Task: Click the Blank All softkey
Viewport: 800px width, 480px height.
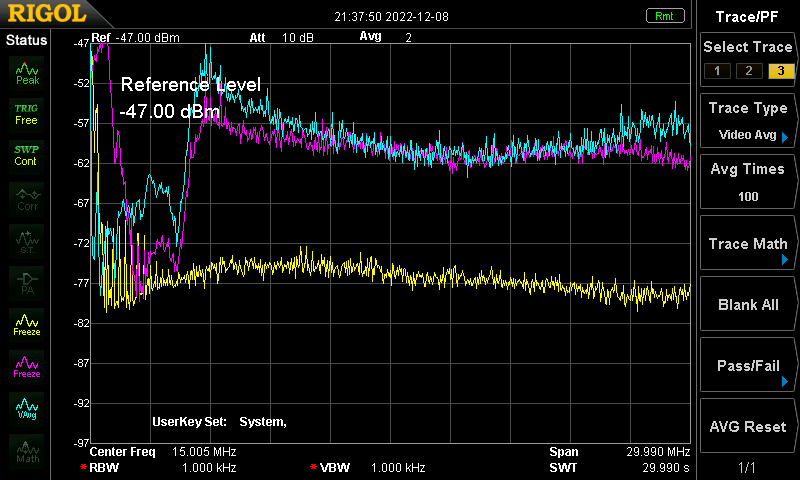Action: point(748,304)
